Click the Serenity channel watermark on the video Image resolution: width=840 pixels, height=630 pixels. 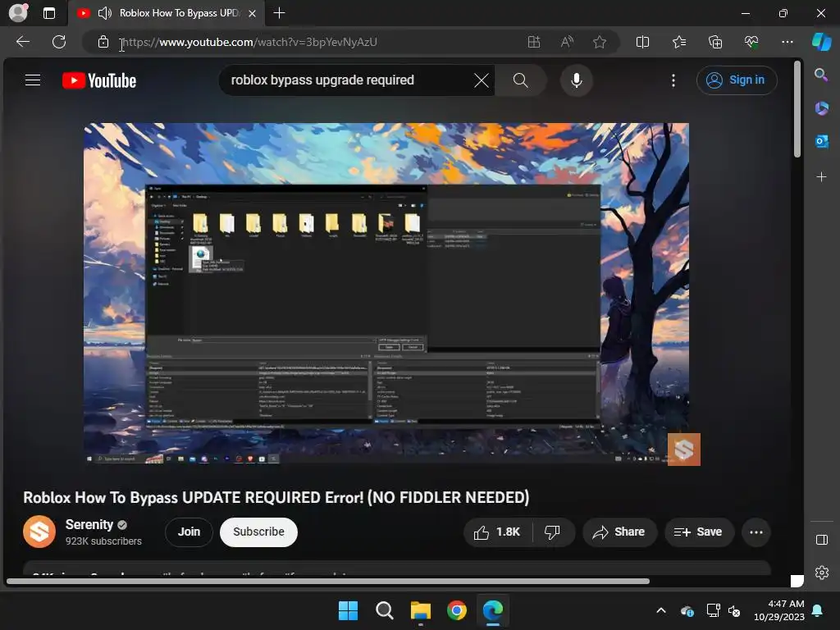tap(683, 449)
